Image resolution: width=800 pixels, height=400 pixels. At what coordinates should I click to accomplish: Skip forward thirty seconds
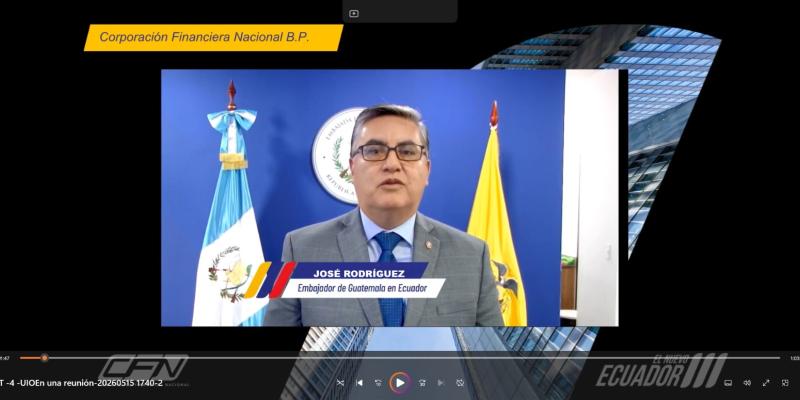coord(422,383)
